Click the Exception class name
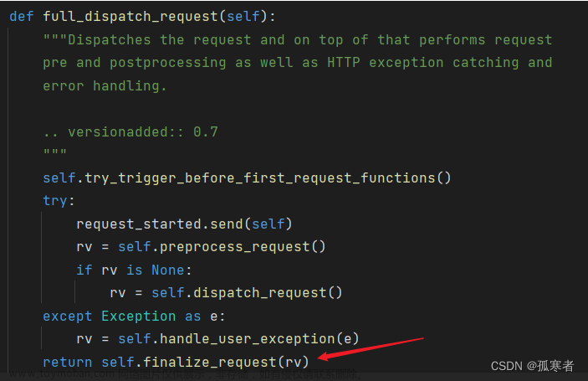Image resolution: width=588 pixels, height=381 pixels. 138,316
